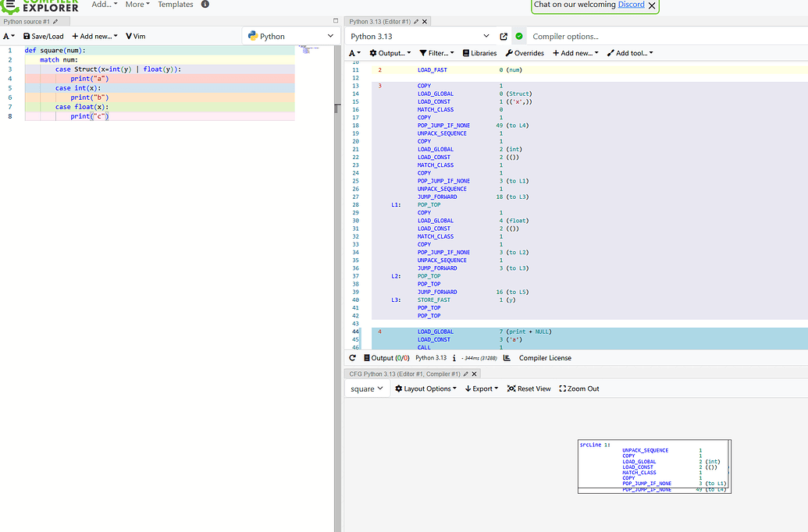Activate Zoom Out in the CFG pane
This screenshot has height=532, width=808.
(x=578, y=388)
